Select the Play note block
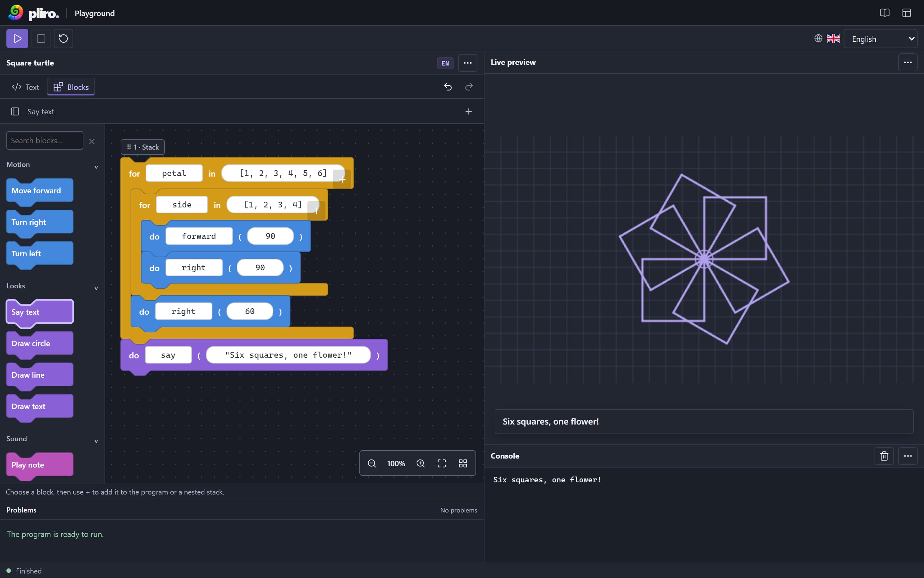 pyautogui.click(x=40, y=465)
